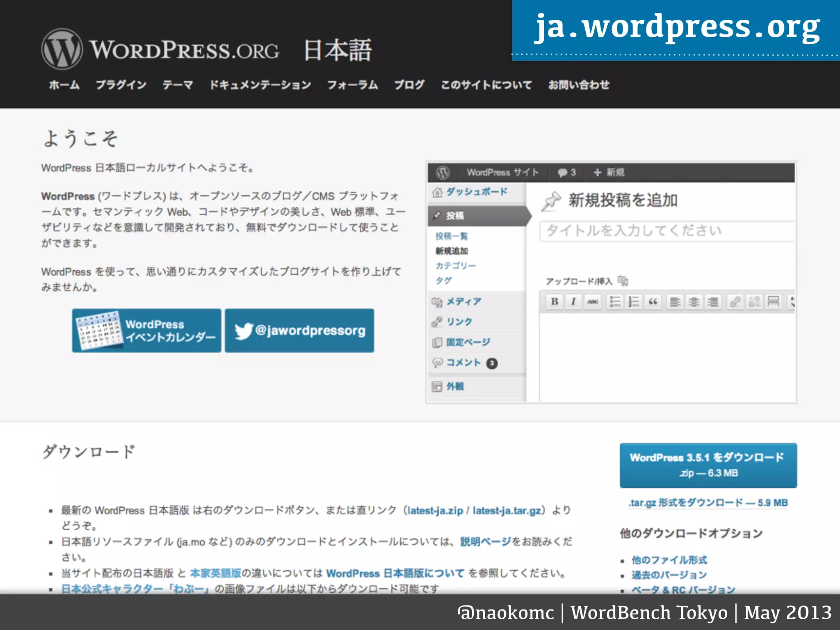840x630 pixels.
Task: Align text center in the editor
Action: [694, 302]
